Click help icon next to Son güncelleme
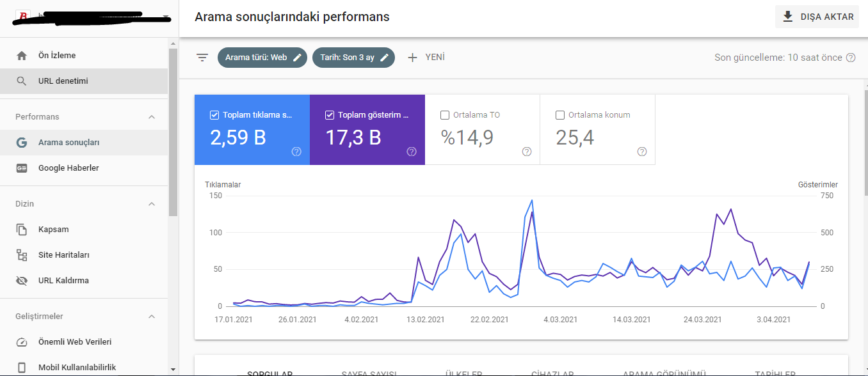 pyautogui.click(x=851, y=58)
